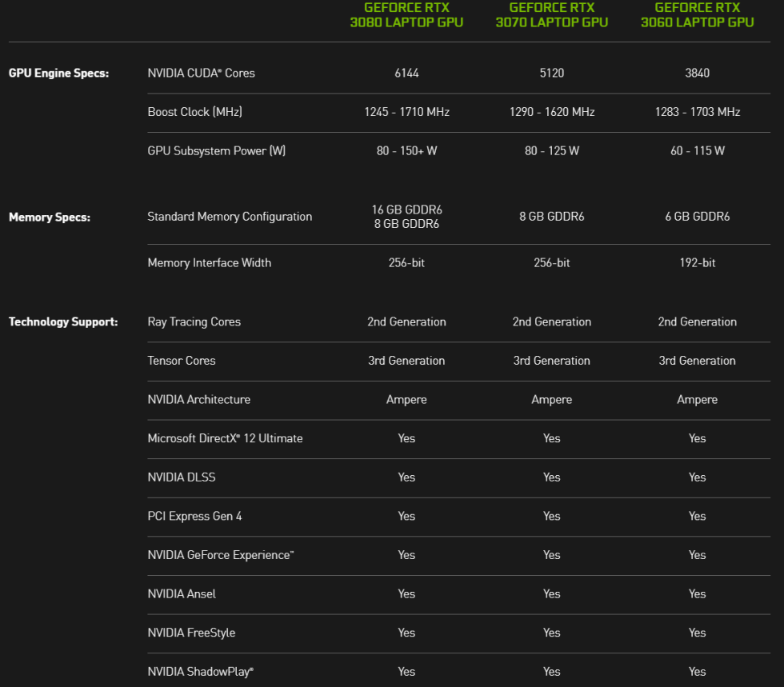Click the NVIDIA Architecture label

pyautogui.click(x=199, y=400)
